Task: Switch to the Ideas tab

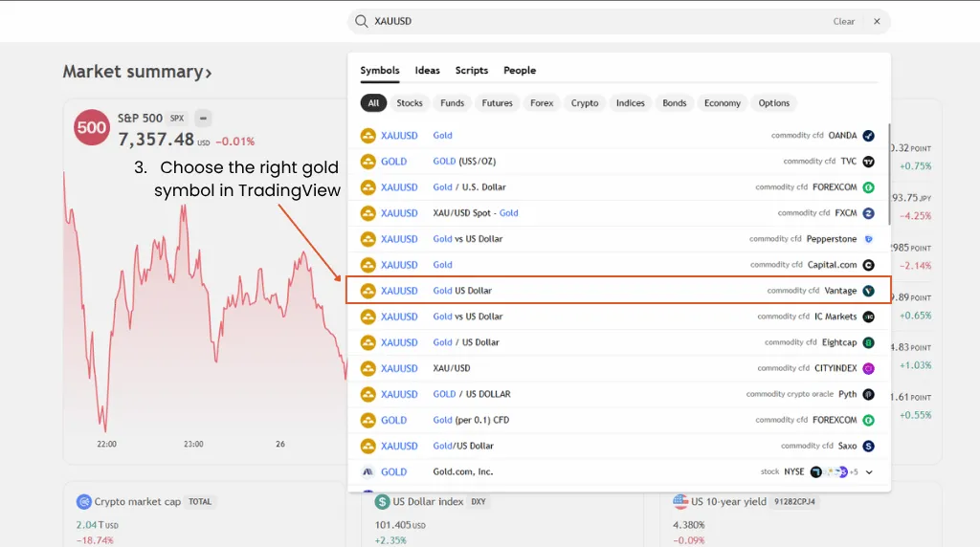Action: (x=428, y=71)
